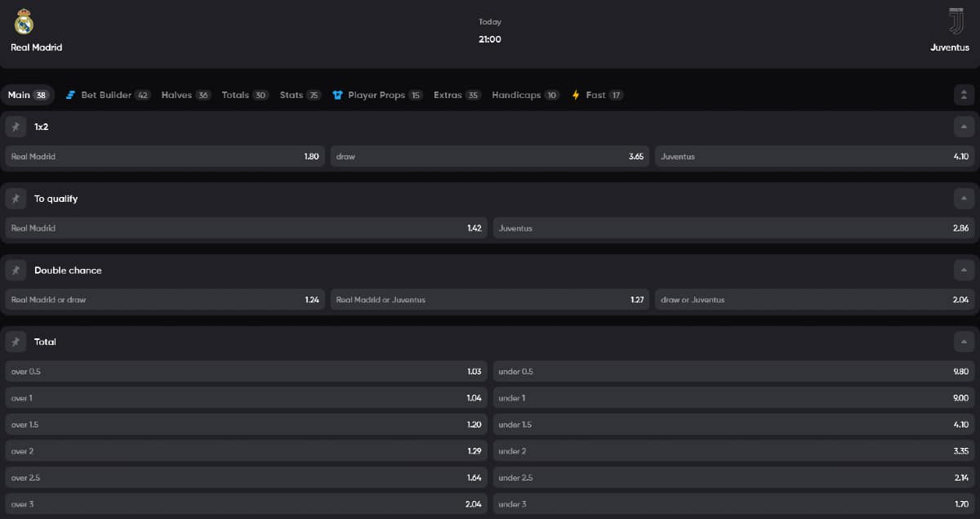Click the Juventus crest logo

(x=955, y=21)
